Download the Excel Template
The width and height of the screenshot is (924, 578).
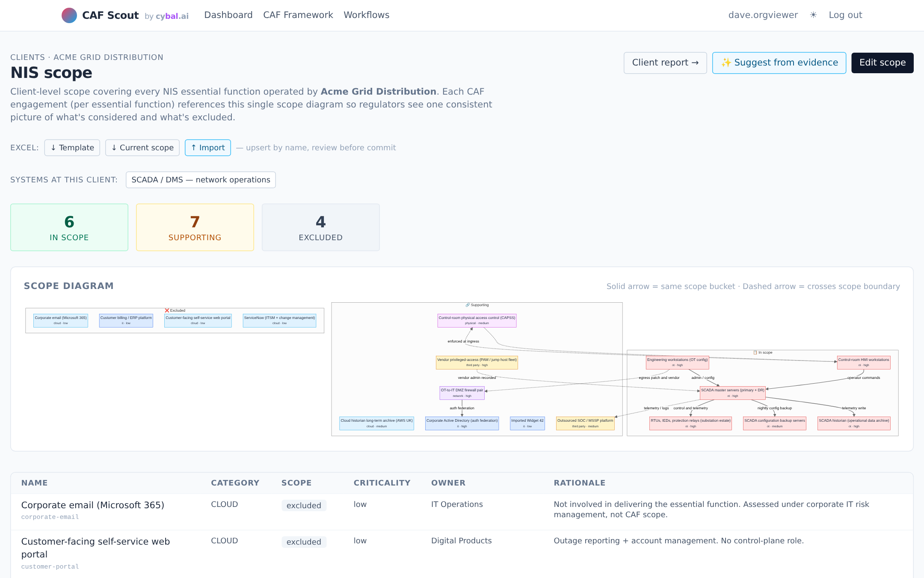pos(72,148)
